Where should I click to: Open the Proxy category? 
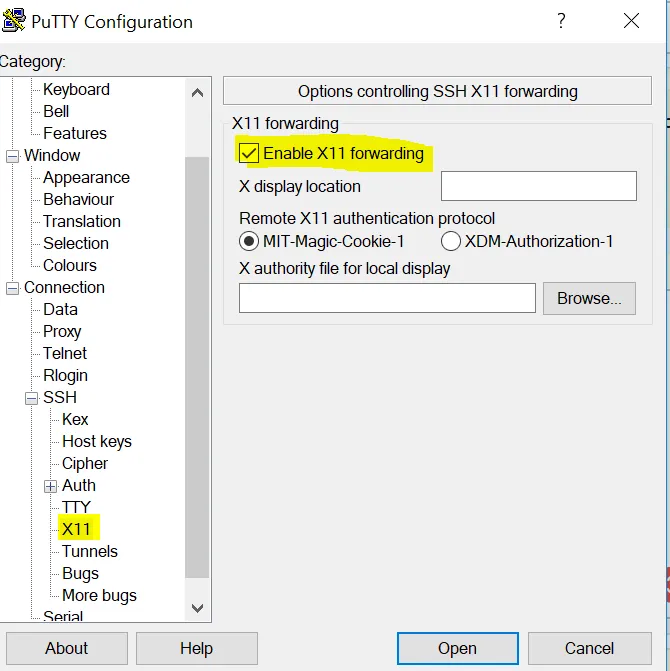[x=62, y=332]
